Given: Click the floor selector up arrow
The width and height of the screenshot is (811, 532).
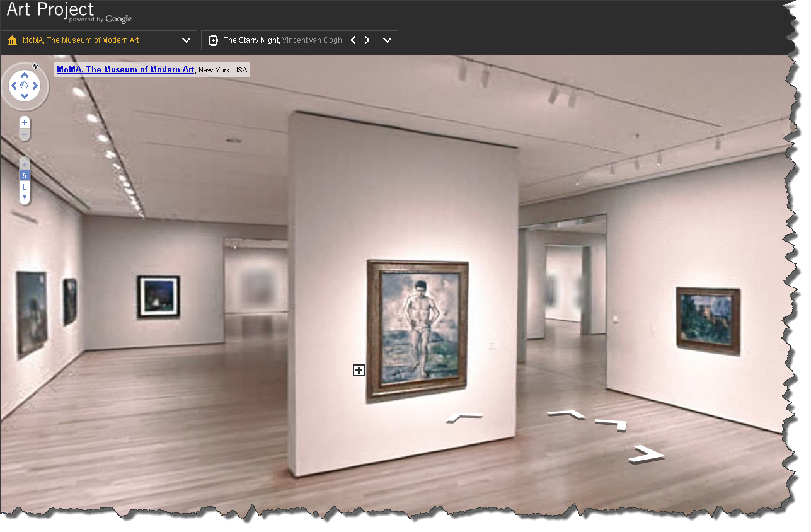Looking at the screenshot, I should 24,164.
